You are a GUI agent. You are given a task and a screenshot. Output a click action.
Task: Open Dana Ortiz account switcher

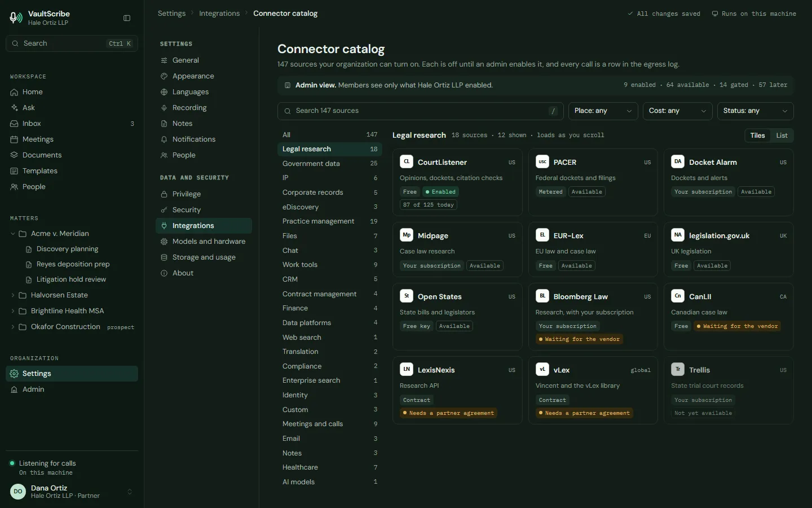[72, 492]
